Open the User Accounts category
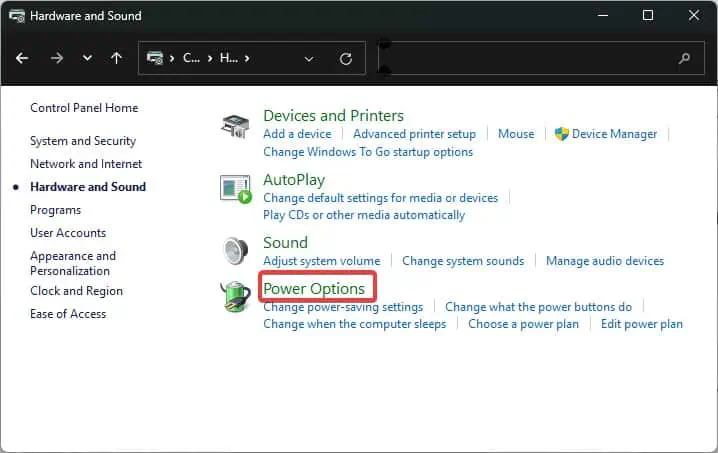The height and width of the screenshot is (453, 718). tap(68, 233)
